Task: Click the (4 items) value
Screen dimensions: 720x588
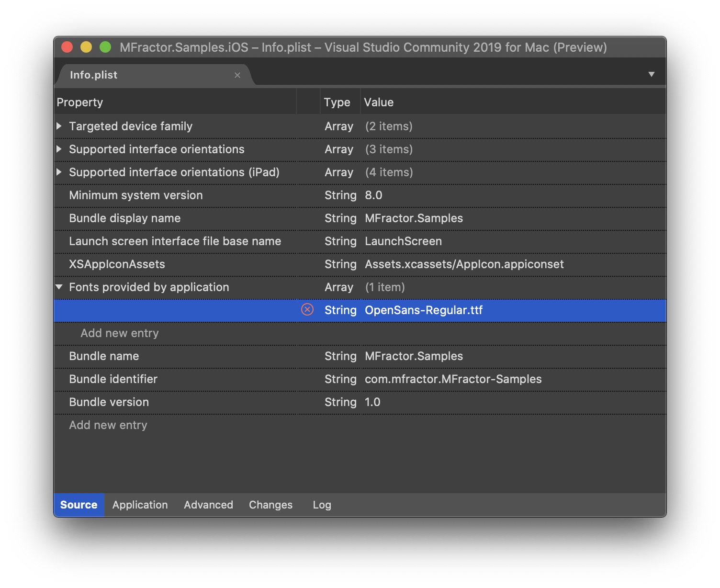Action: 389,172
